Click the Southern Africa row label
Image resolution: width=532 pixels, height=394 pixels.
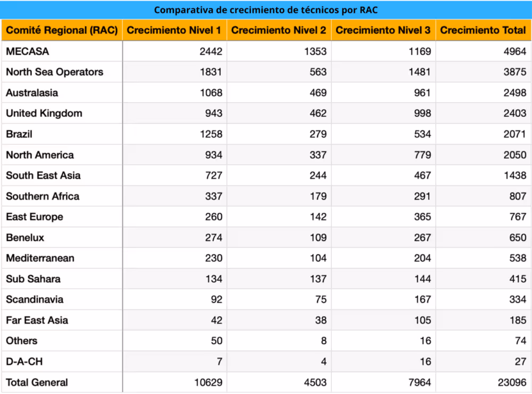coord(43,196)
